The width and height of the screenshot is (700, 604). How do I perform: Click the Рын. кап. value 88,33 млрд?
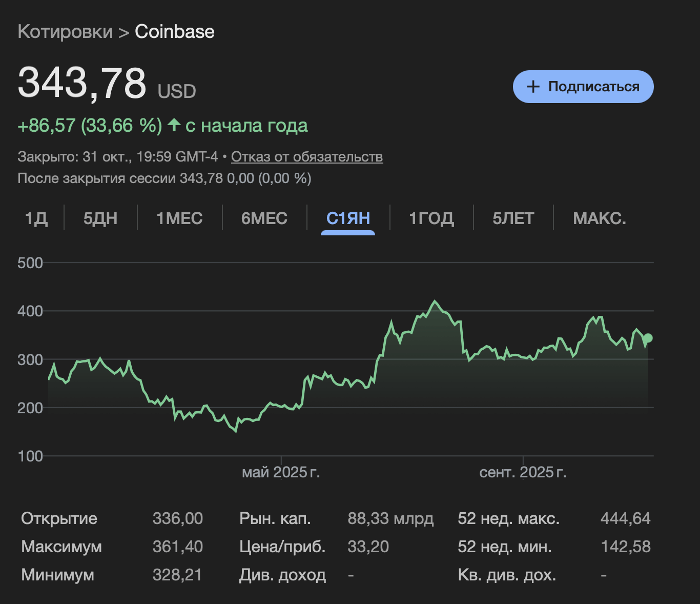pos(392,518)
